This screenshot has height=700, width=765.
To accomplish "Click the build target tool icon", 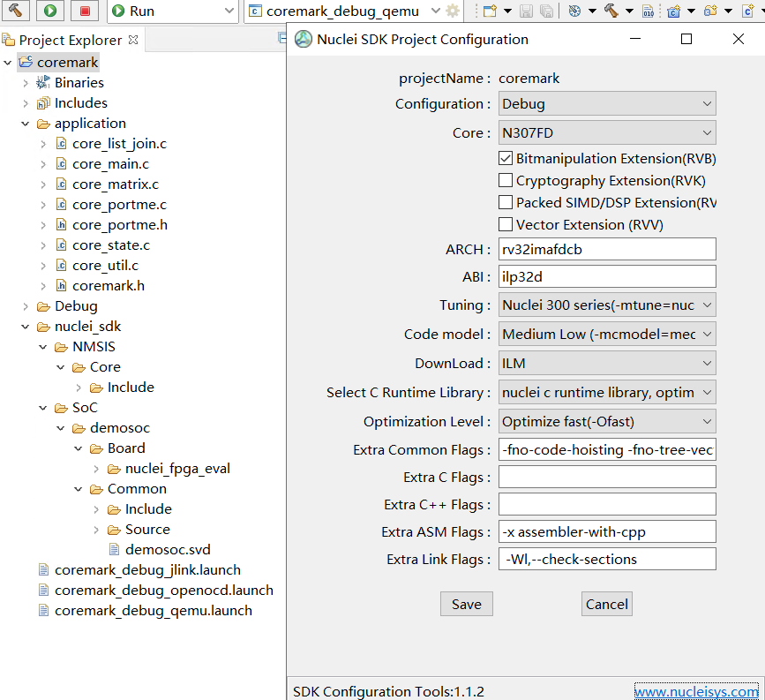I will 574,11.
